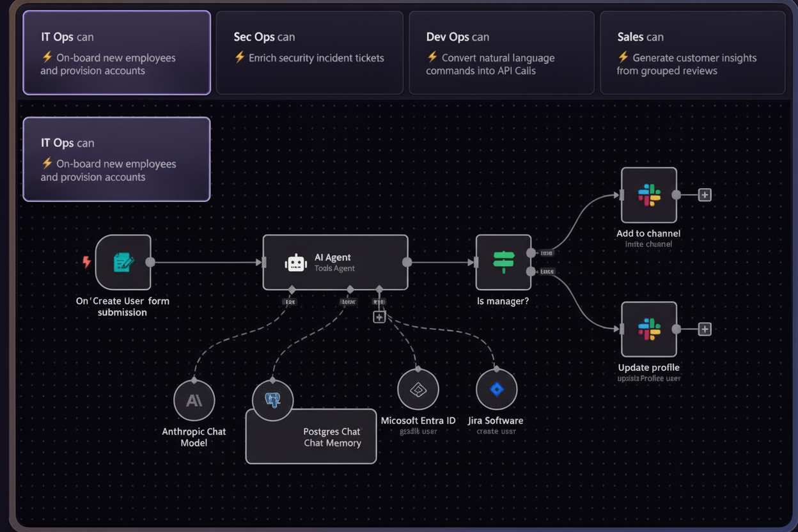Click the Postgres elephant icon
798x532 pixels.
tap(273, 400)
